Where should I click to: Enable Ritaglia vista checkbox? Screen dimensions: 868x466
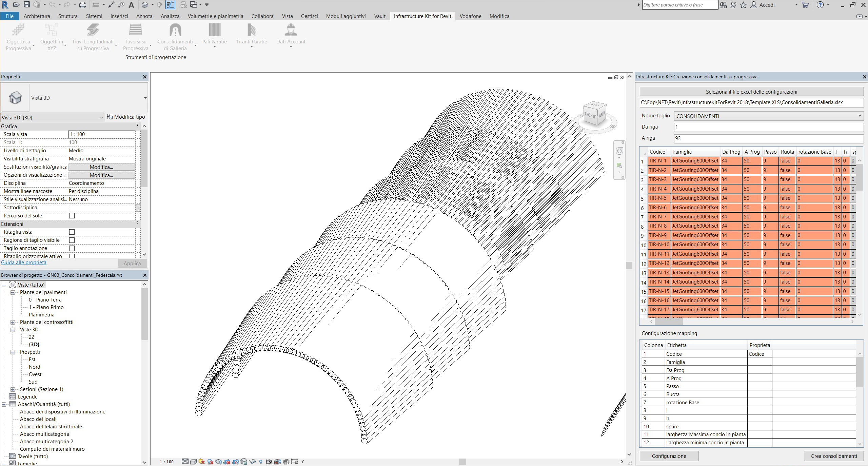72,232
